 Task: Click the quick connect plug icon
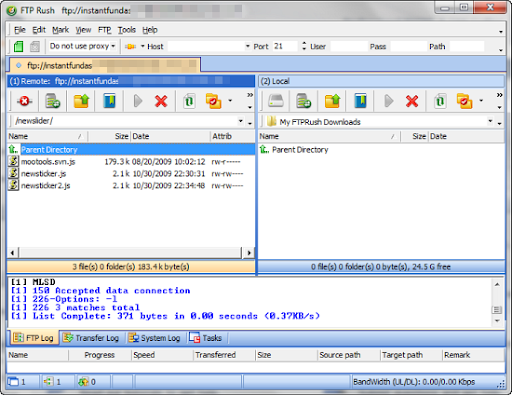130,47
